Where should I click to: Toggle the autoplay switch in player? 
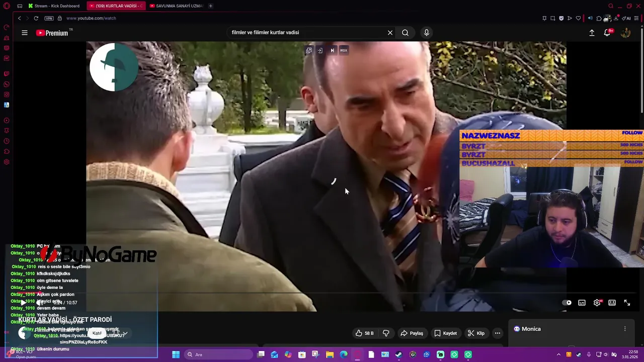point(567,303)
